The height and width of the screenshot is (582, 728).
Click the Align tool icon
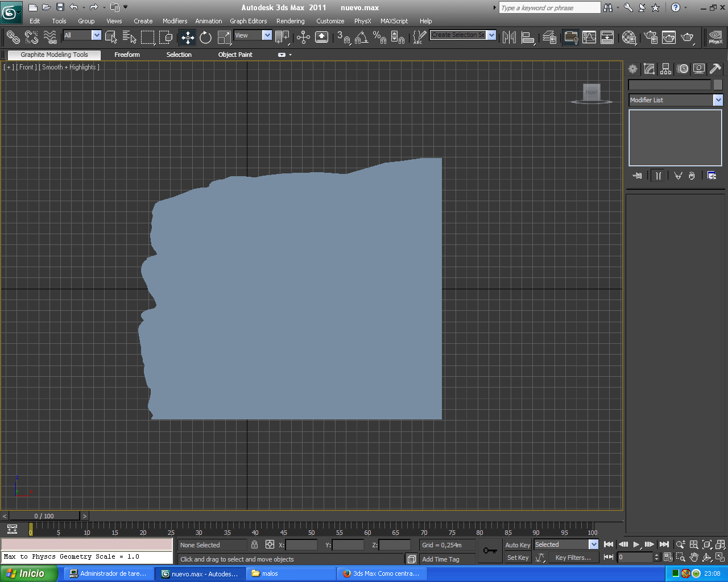(528, 38)
